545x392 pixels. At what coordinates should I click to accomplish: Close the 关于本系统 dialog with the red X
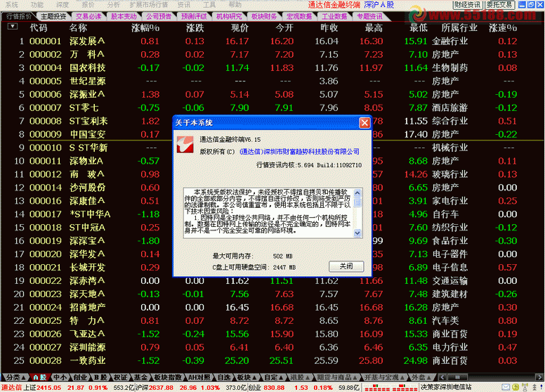tap(365, 123)
